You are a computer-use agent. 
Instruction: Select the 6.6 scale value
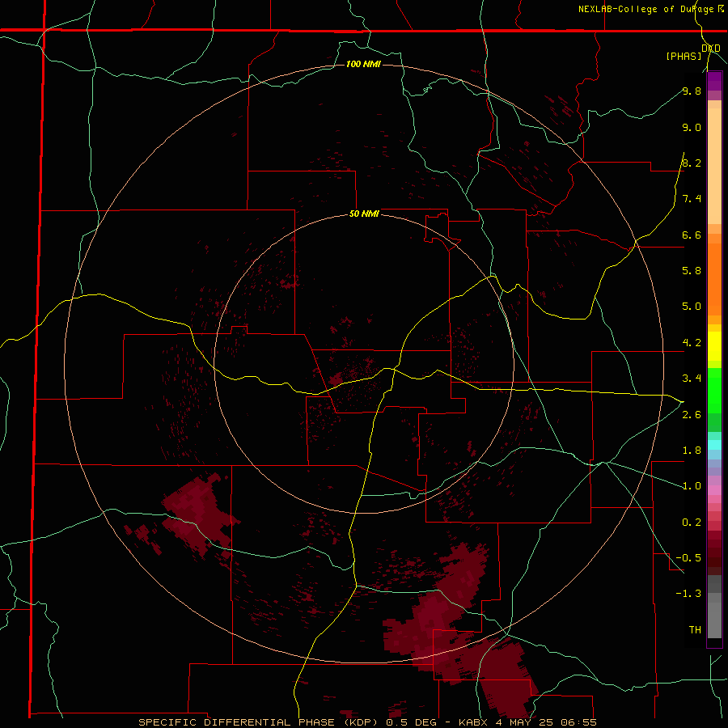(x=692, y=235)
